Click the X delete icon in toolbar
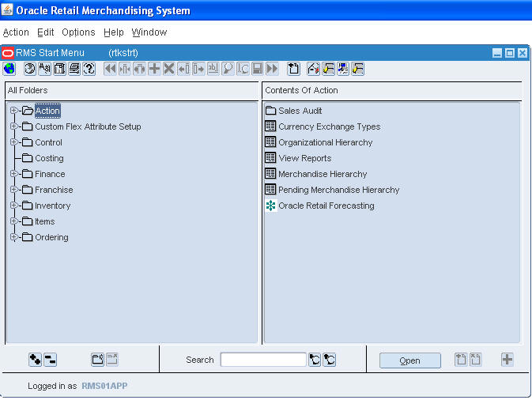 (x=169, y=69)
